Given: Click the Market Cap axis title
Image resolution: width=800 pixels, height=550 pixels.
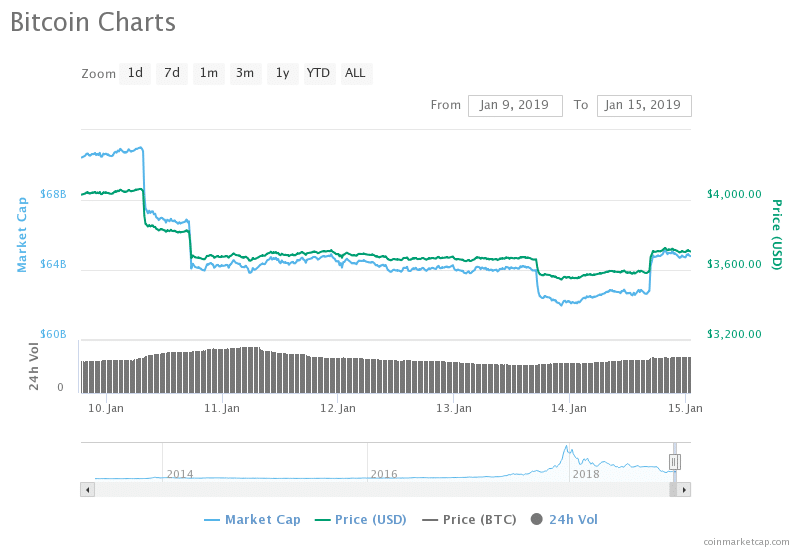Looking at the screenshot, I should (22, 235).
